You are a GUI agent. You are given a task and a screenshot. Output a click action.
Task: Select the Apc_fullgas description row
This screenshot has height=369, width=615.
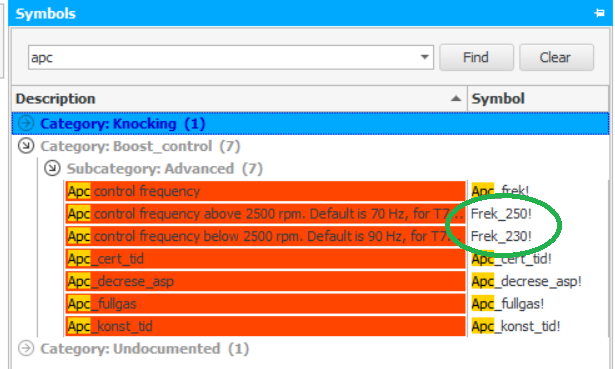266,304
